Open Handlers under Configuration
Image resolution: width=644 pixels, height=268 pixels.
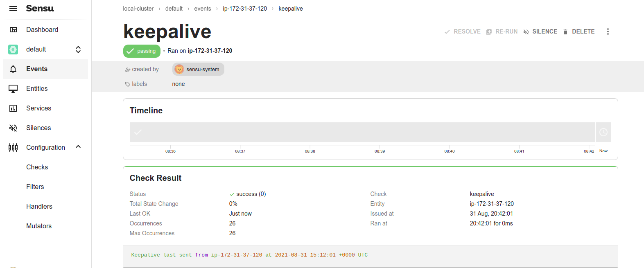click(x=39, y=207)
